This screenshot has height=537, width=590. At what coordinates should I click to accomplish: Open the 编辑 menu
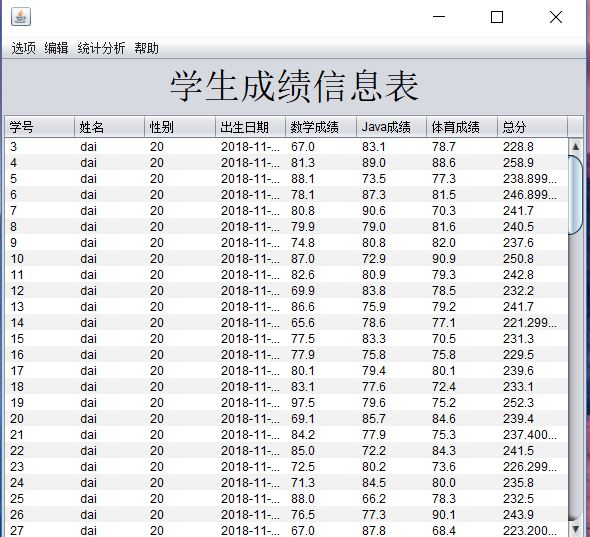pyautogui.click(x=56, y=48)
